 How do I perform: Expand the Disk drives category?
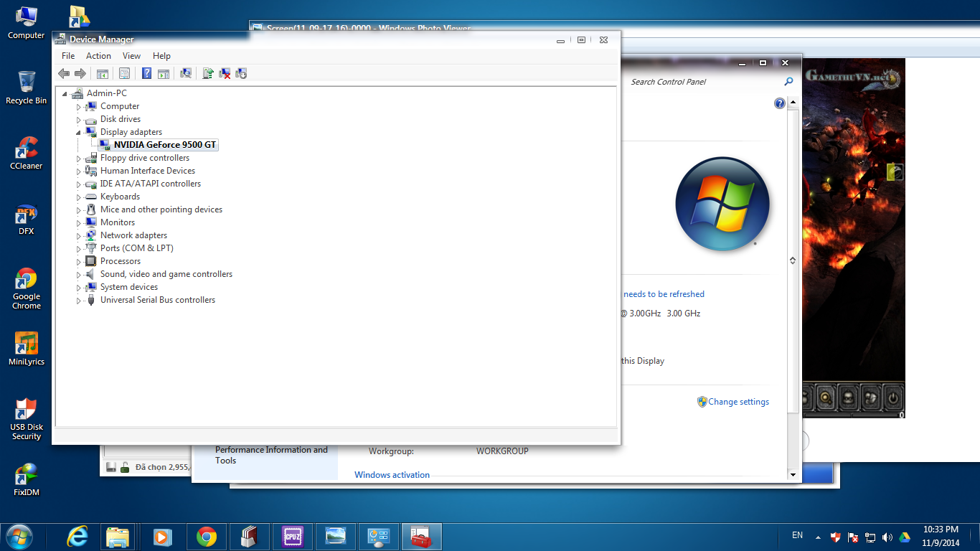79,120
